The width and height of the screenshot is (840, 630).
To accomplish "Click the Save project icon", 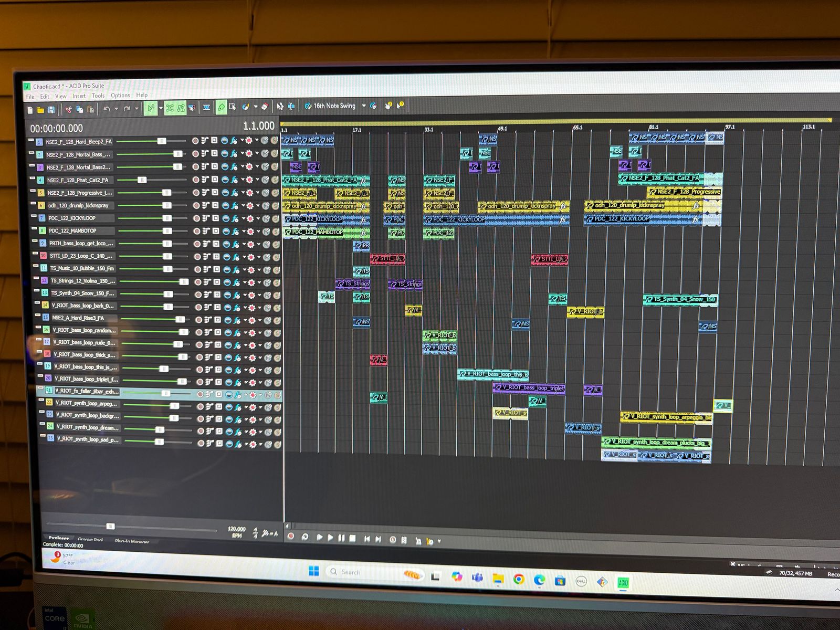I will point(51,110).
